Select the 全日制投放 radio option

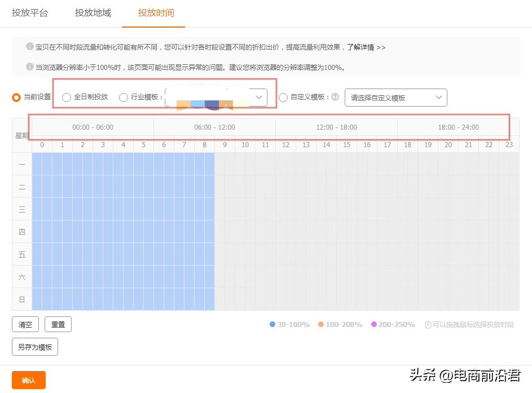click(x=66, y=97)
